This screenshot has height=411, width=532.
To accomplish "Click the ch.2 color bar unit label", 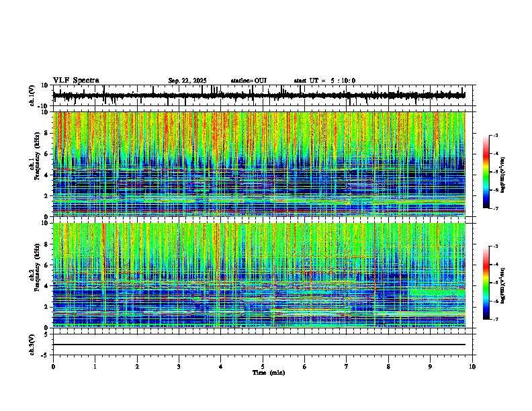I will 503,286.
